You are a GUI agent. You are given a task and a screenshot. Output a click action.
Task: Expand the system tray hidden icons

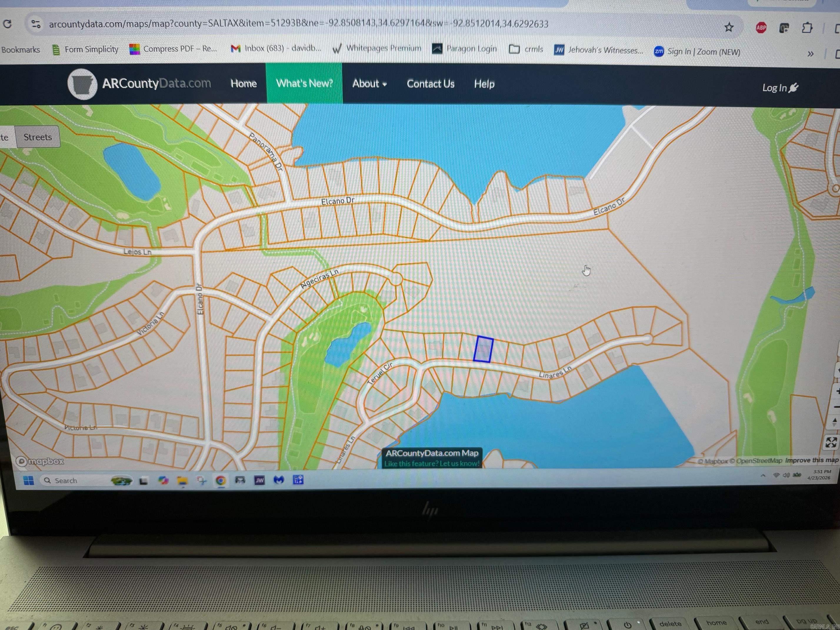click(x=763, y=476)
